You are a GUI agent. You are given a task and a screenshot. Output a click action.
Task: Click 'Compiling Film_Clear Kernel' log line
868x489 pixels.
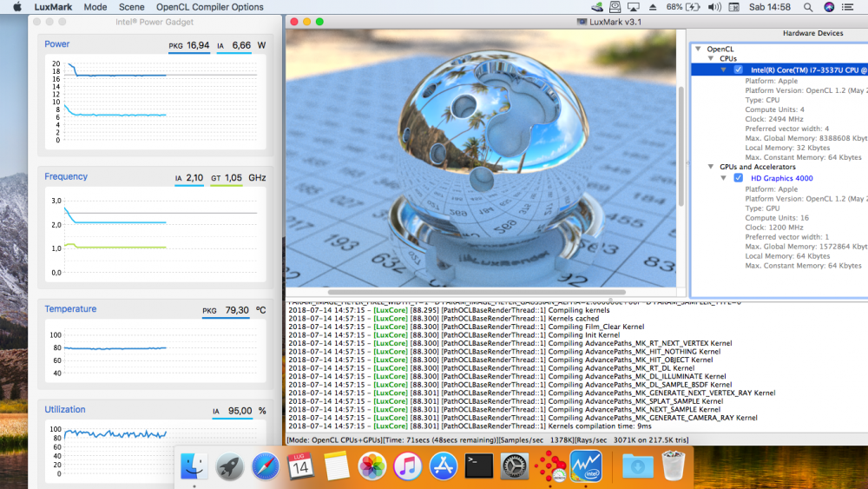click(x=466, y=327)
